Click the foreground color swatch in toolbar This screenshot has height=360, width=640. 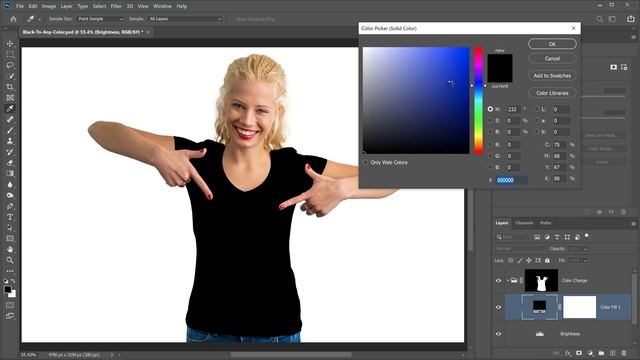(x=8, y=289)
